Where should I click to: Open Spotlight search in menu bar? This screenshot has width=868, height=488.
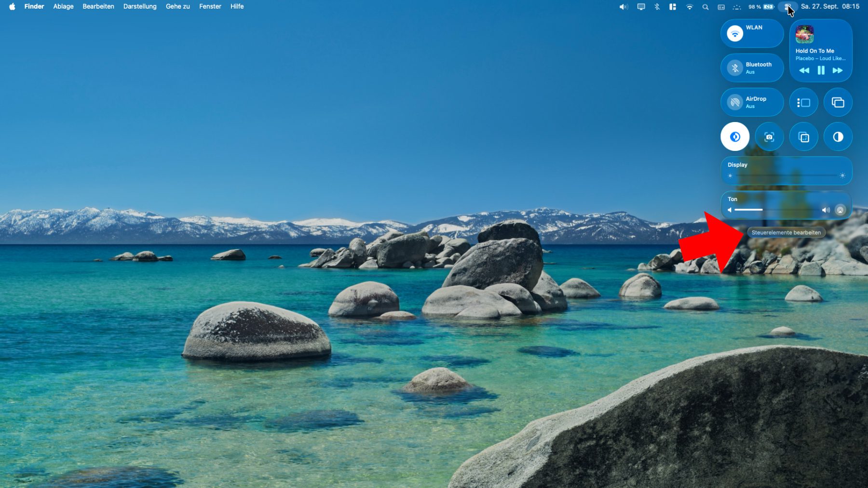705,7
